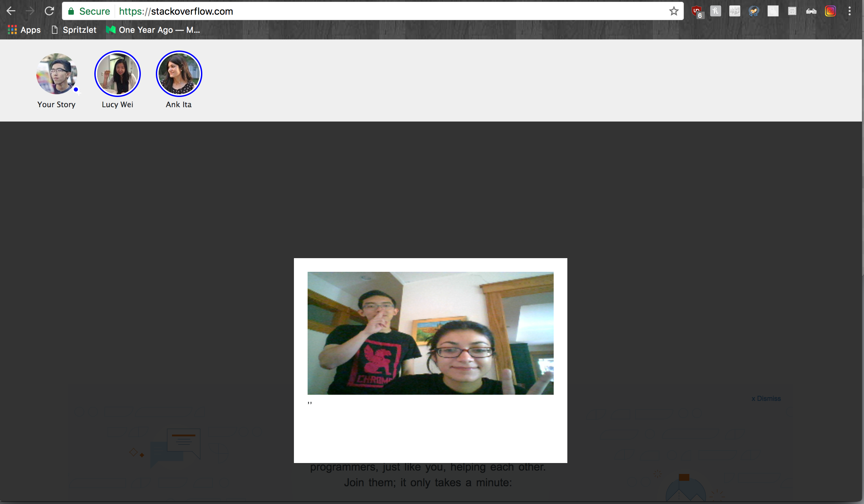
Task: Open the Spritzlet bookmark
Action: tap(74, 30)
